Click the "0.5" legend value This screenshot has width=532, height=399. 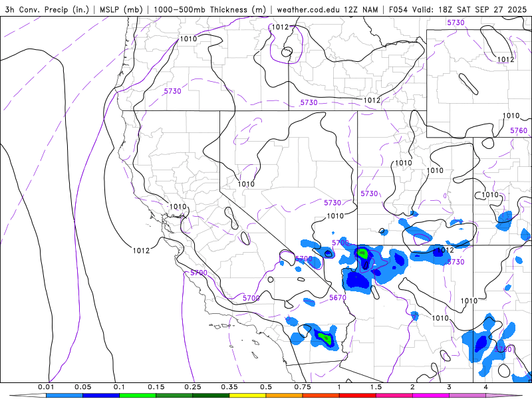coord(266,387)
